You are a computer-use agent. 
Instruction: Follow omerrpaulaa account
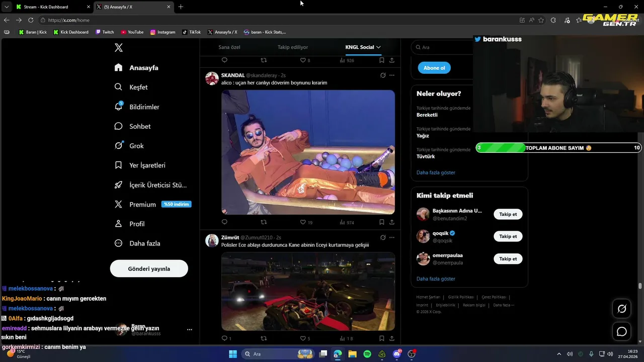(x=508, y=258)
